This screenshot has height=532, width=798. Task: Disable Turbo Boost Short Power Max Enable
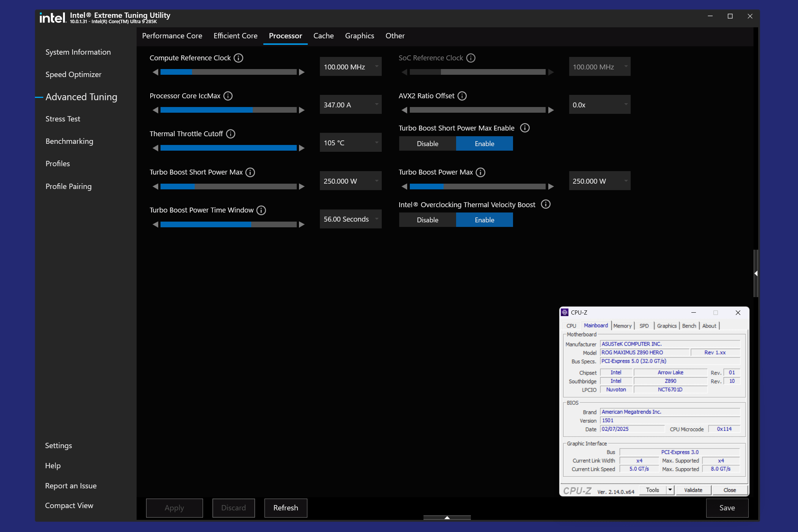pos(427,144)
